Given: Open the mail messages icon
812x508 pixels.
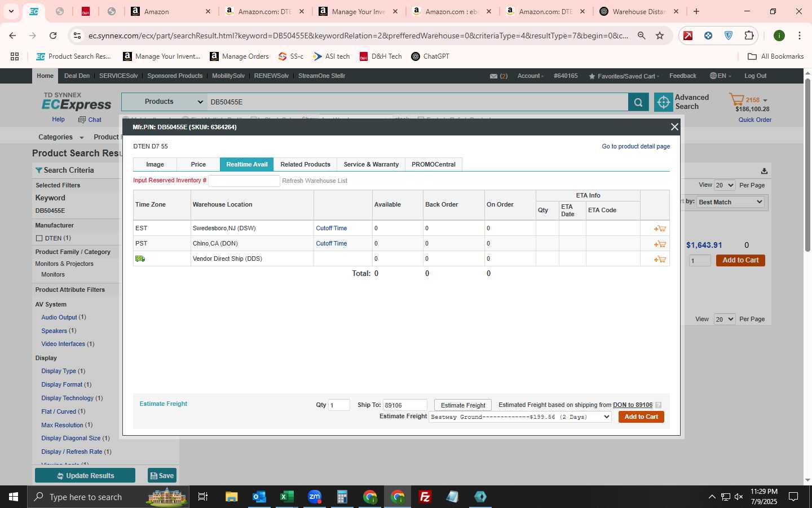Looking at the screenshot, I should pyautogui.click(x=493, y=76).
